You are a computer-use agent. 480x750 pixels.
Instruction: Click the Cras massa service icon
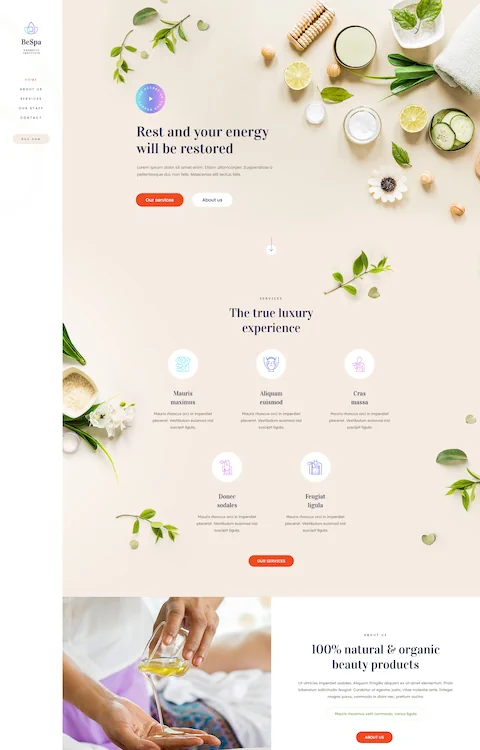point(360,364)
